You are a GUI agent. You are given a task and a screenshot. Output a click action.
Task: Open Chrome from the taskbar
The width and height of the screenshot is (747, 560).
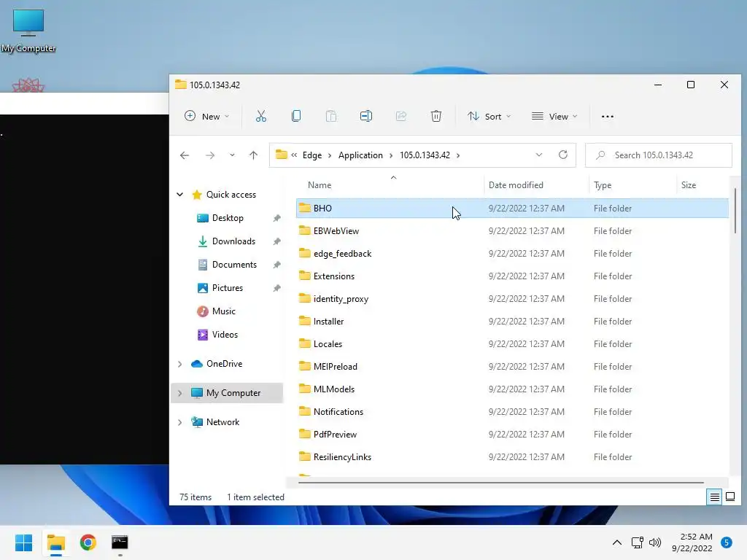point(88,542)
